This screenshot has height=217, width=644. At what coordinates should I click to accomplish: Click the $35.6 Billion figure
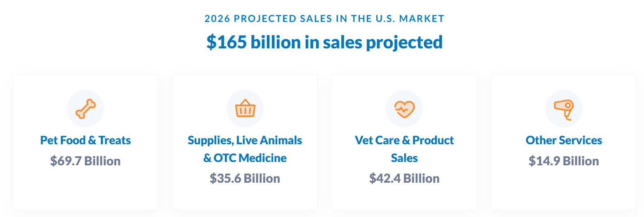tap(245, 179)
